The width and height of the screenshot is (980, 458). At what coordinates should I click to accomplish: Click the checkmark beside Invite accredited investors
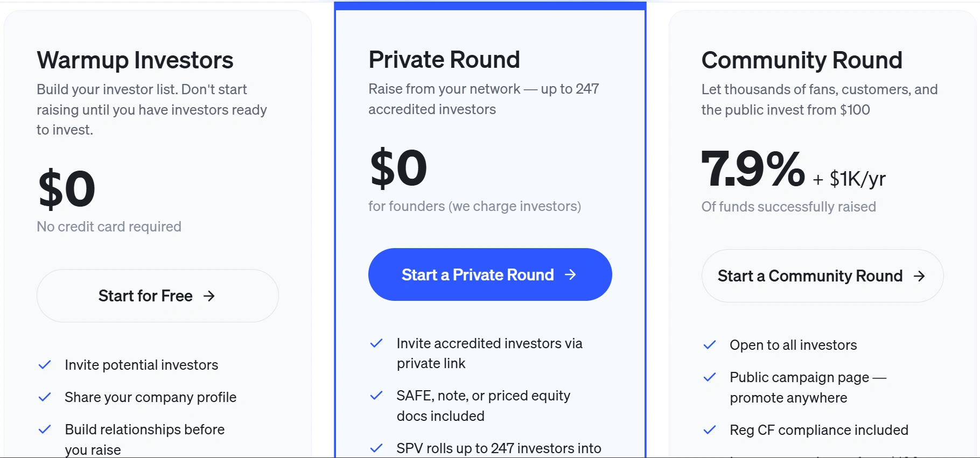(x=376, y=343)
